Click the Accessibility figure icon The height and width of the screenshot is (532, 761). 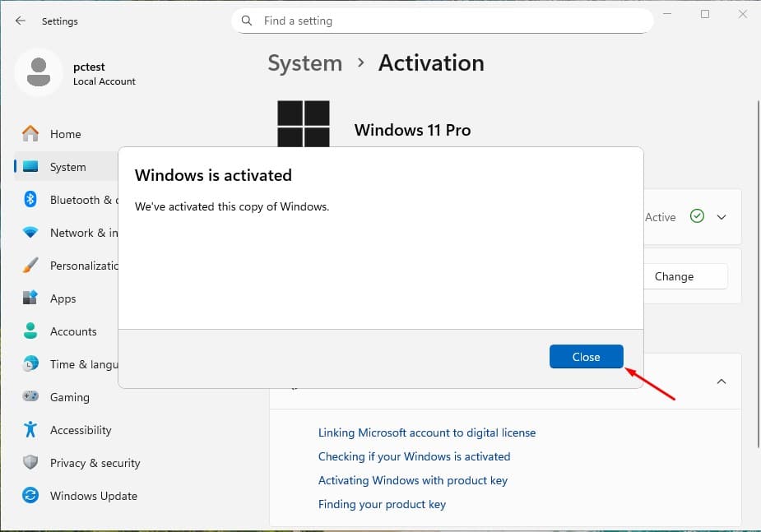pyautogui.click(x=30, y=430)
